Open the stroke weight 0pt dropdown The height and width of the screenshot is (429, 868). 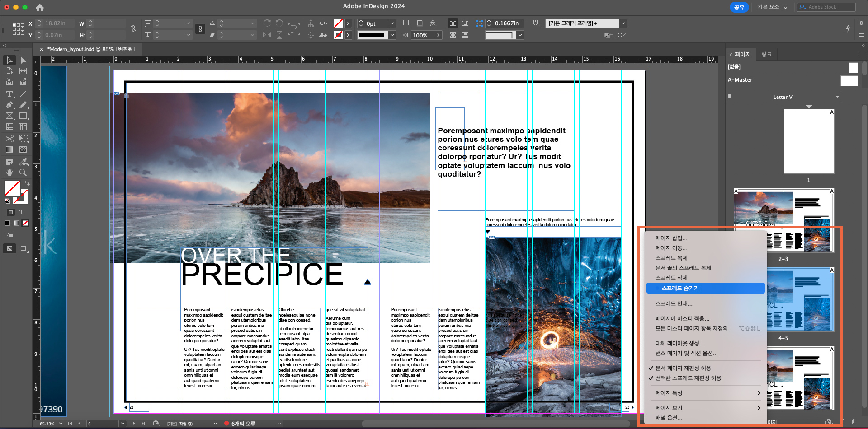pyautogui.click(x=392, y=23)
